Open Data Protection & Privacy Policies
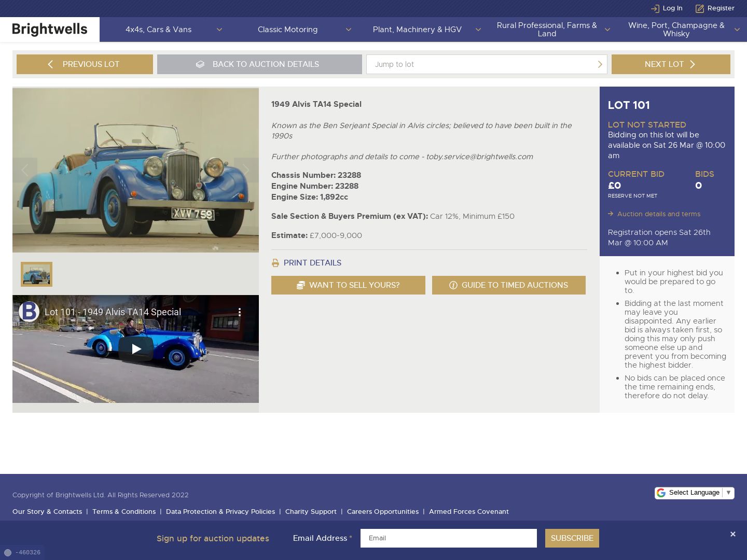Image resolution: width=747 pixels, height=560 pixels. click(220, 512)
